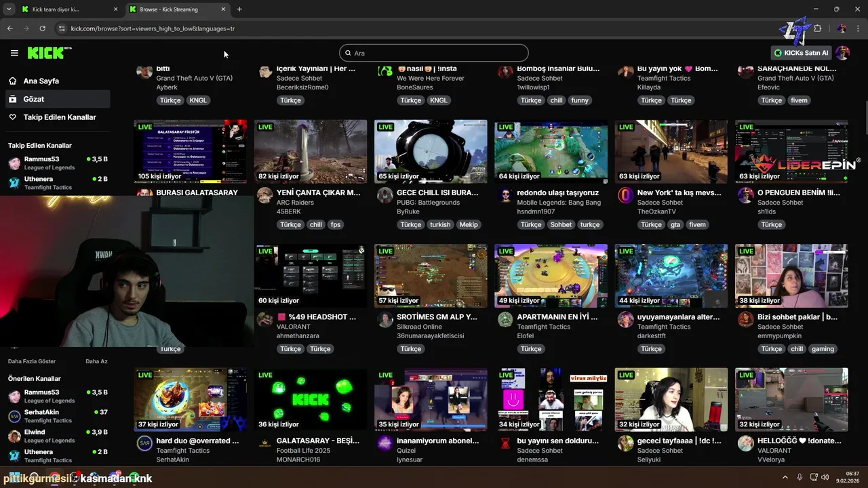Open Ana Sayfa in the sidebar
868x488 pixels.
pyautogui.click(x=57, y=81)
